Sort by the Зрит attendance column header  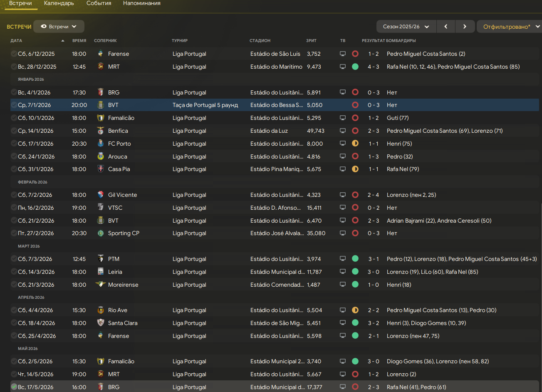coord(311,41)
